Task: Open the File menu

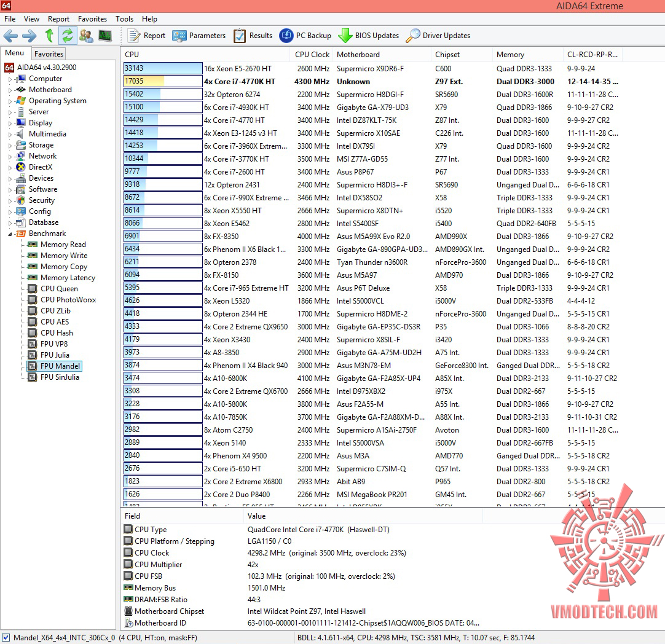Action: pos(10,19)
